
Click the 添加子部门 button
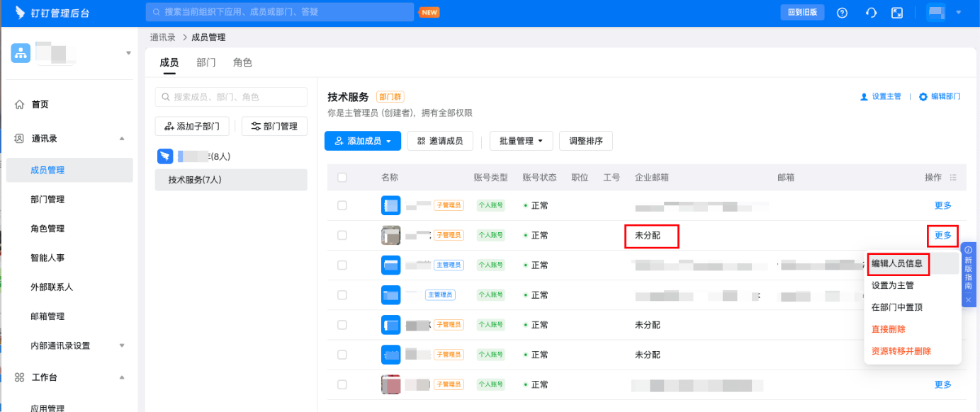coord(192,126)
